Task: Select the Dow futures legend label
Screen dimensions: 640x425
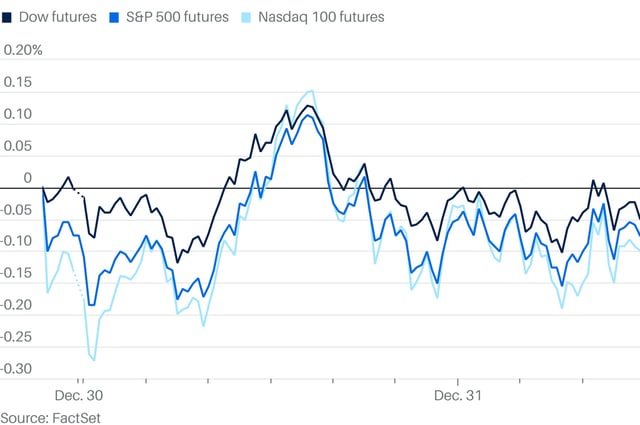Action: (x=58, y=17)
